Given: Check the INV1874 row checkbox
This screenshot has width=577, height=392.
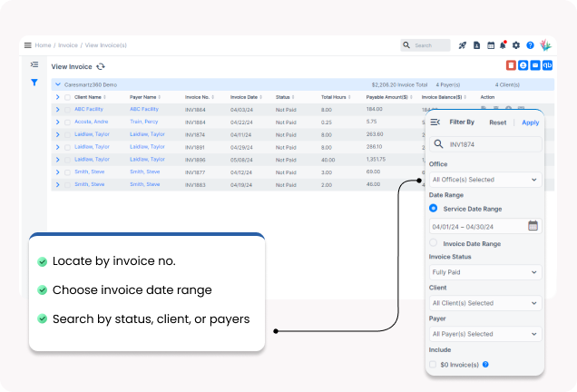Looking at the screenshot, I should 67,134.
